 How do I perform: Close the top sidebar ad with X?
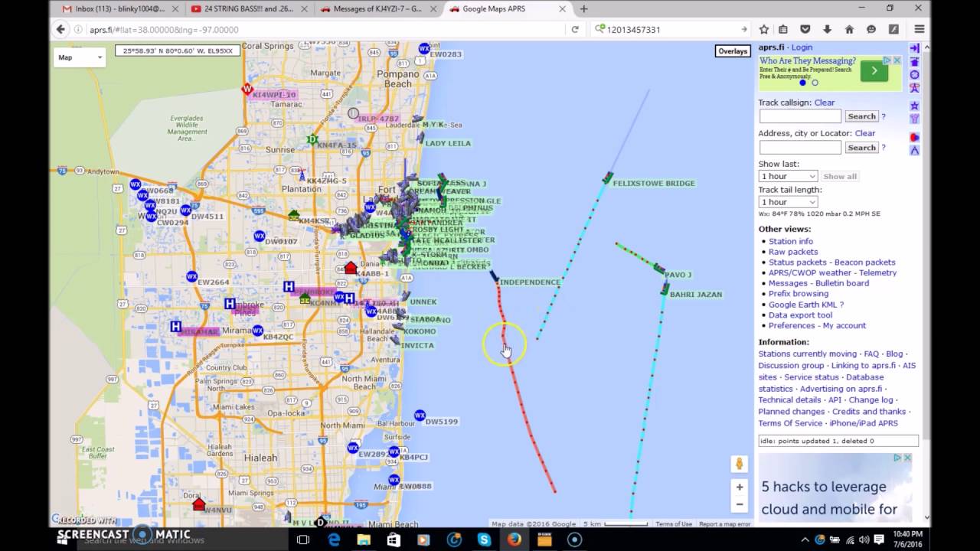[897, 60]
